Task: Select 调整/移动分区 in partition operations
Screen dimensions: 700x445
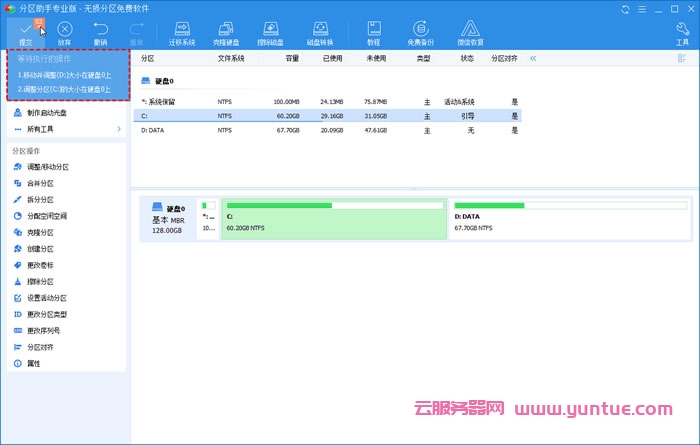Action: pos(47,166)
